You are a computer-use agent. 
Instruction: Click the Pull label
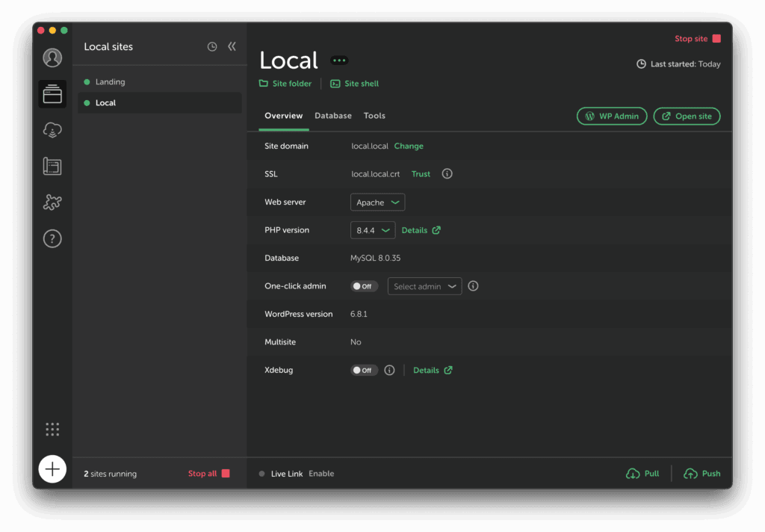651,474
